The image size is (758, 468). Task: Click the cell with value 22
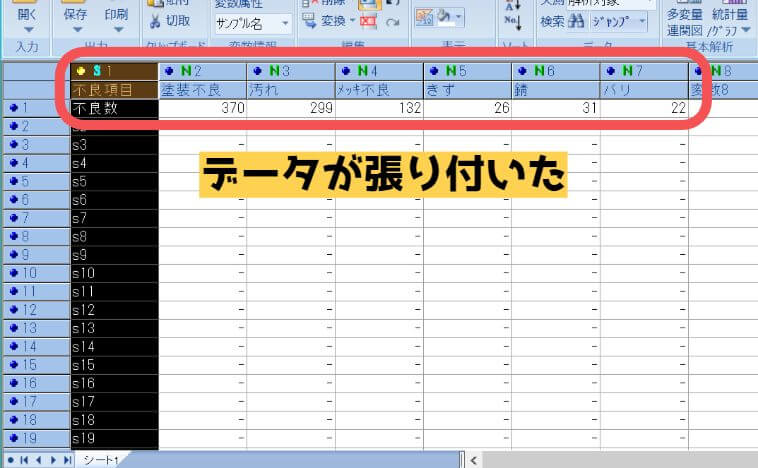[x=644, y=108]
